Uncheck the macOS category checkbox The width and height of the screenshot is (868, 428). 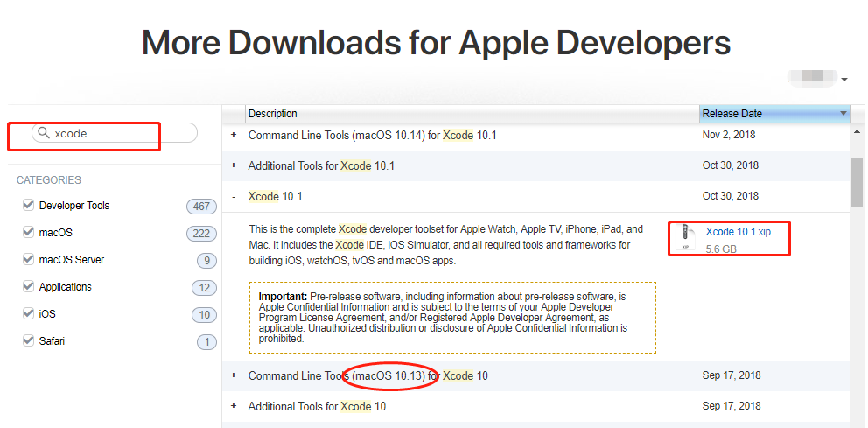(x=28, y=233)
